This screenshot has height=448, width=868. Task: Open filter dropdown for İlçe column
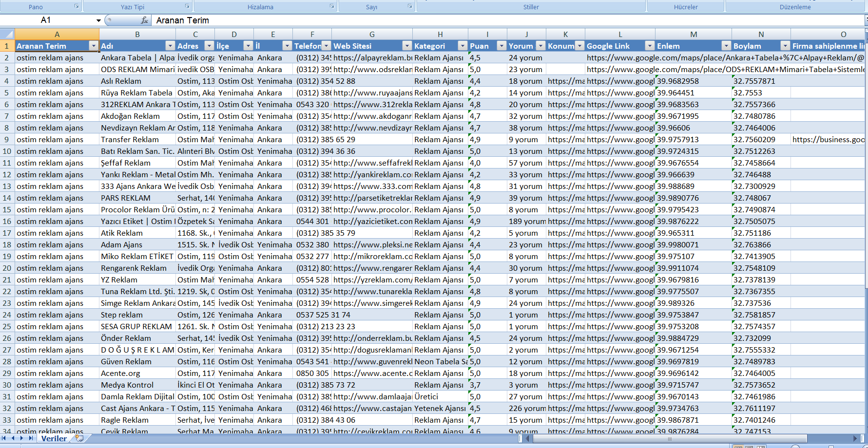click(248, 46)
